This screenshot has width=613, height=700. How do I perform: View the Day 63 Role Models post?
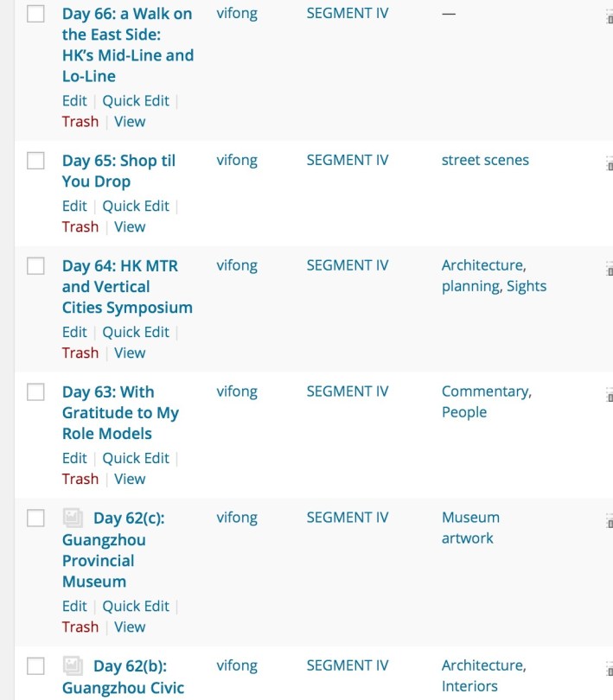(x=130, y=479)
